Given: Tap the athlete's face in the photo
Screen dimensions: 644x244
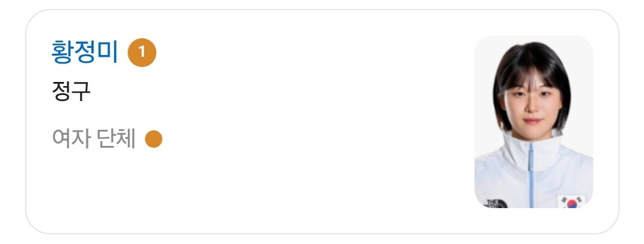Looking at the screenshot, I should (532, 103).
